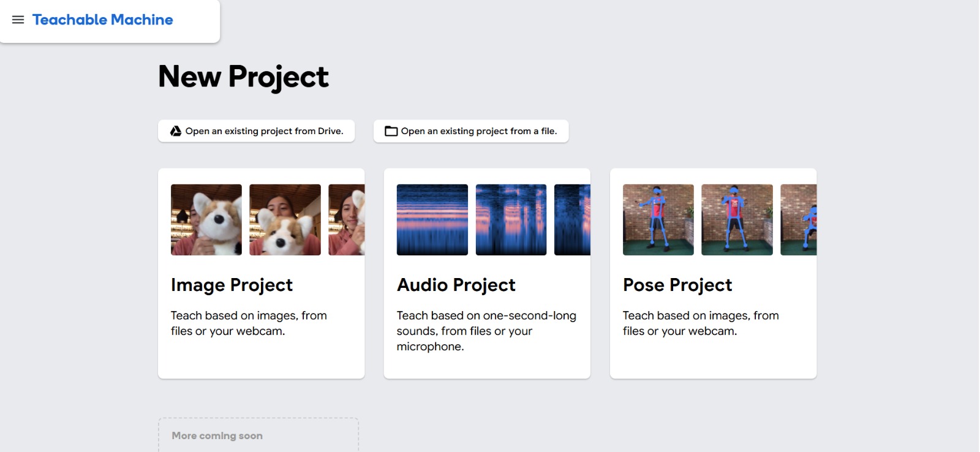Screen dimensions: 980x452
Task: Open an existing project from Drive
Action: pyautogui.click(x=263, y=131)
